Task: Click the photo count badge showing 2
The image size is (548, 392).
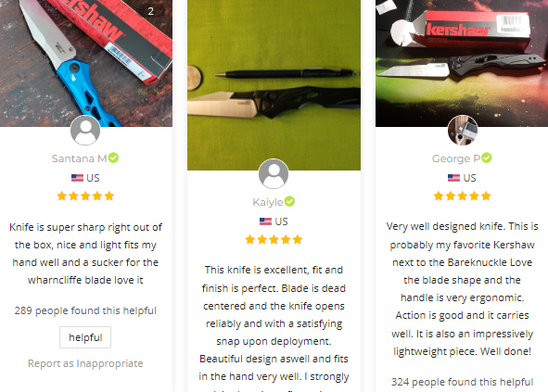Action: click(150, 11)
